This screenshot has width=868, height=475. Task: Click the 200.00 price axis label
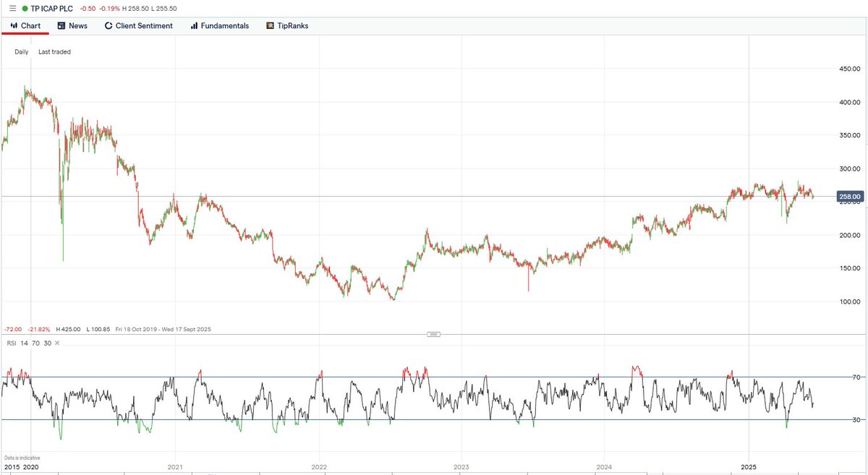tap(848, 236)
